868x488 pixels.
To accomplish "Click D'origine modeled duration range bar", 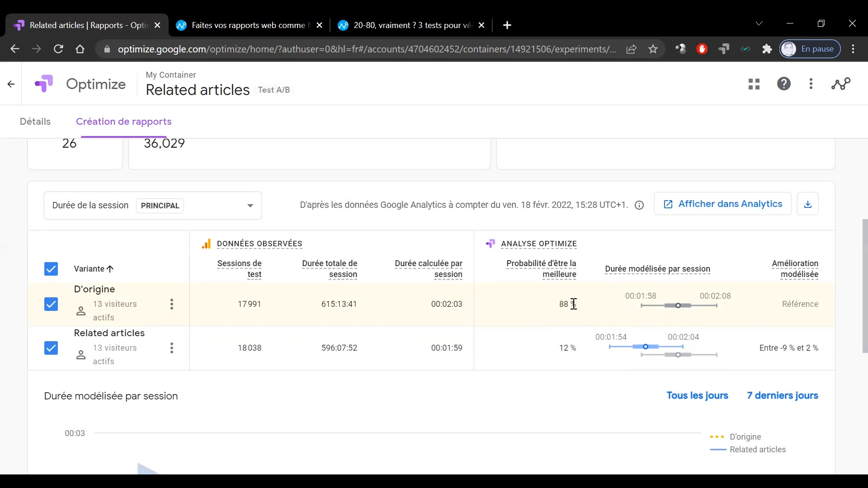I will click(679, 306).
